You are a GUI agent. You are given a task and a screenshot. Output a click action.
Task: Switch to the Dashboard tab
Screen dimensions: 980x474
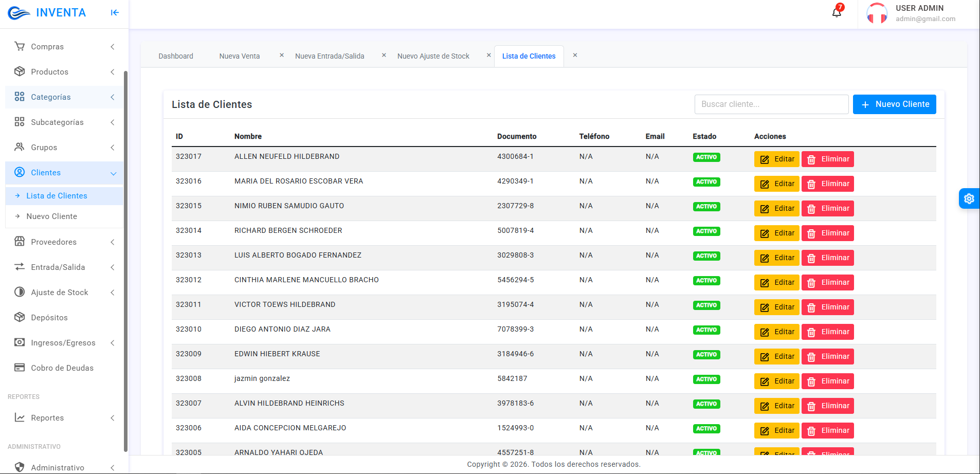click(x=176, y=56)
